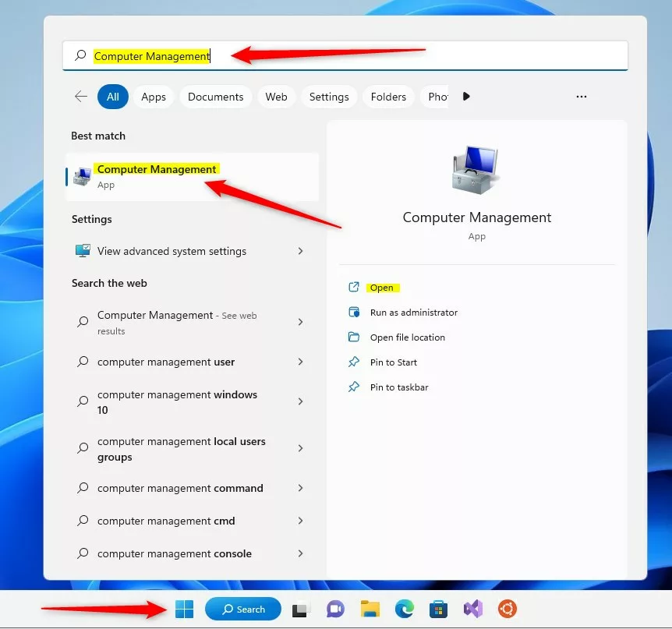Show more filter tabs with the right arrow
The width and height of the screenshot is (672, 629).
point(466,97)
